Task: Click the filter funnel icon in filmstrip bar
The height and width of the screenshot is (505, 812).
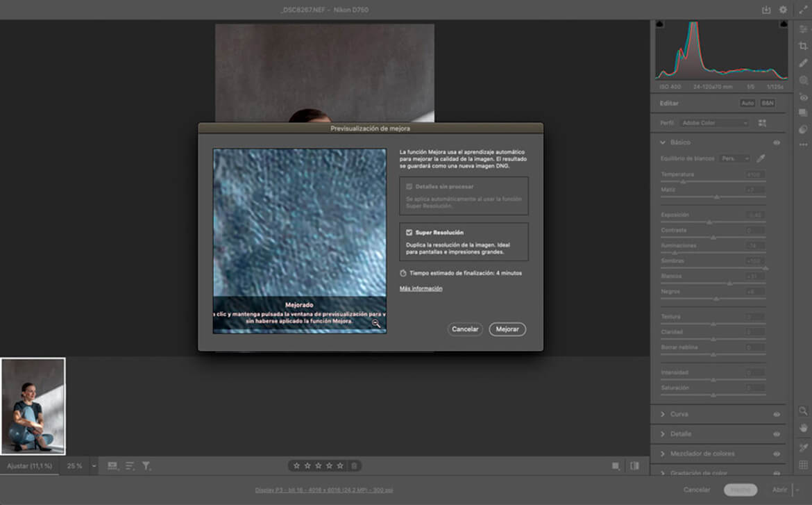Action: click(x=146, y=466)
